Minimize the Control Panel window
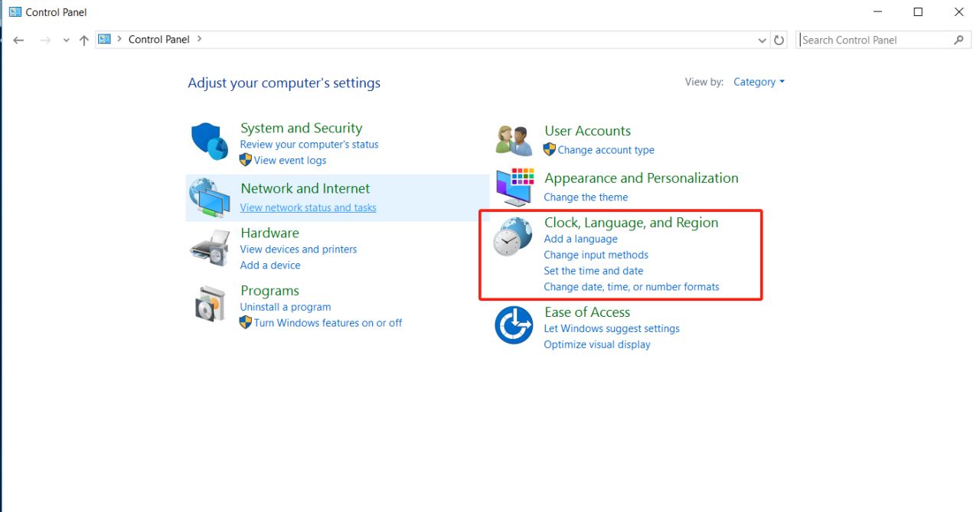This screenshot has width=980, height=512. (877, 11)
